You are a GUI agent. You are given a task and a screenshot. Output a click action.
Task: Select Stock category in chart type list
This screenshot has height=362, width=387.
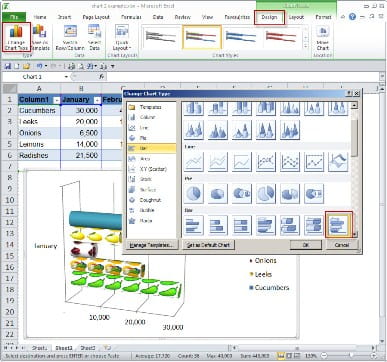point(152,179)
